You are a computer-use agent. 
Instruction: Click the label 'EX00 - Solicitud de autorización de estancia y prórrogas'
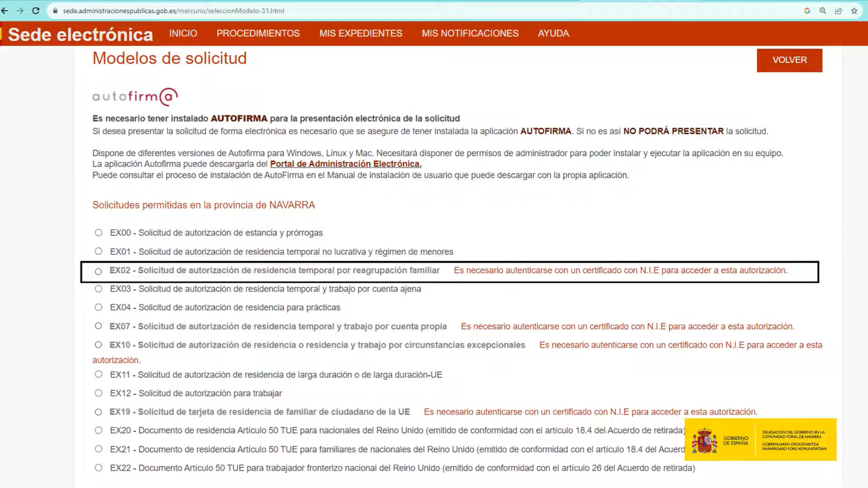[x=216, y=233]
